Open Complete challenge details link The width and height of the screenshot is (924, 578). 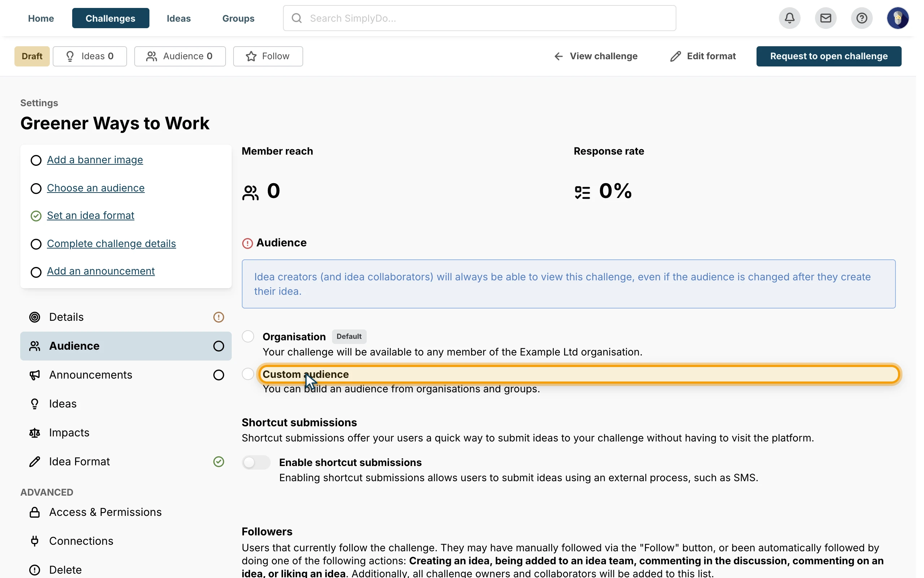pyautogui.click(x=112, y=243)
